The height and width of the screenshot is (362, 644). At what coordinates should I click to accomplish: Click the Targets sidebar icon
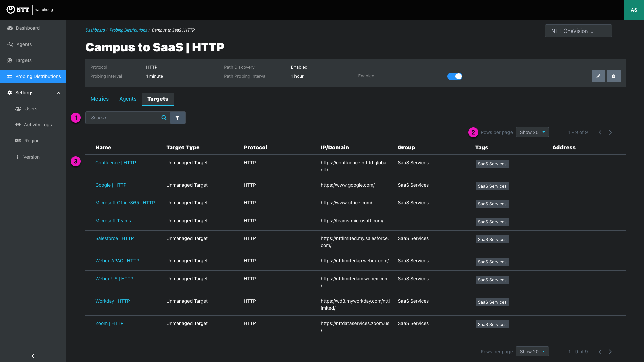(x=10, y=60)
